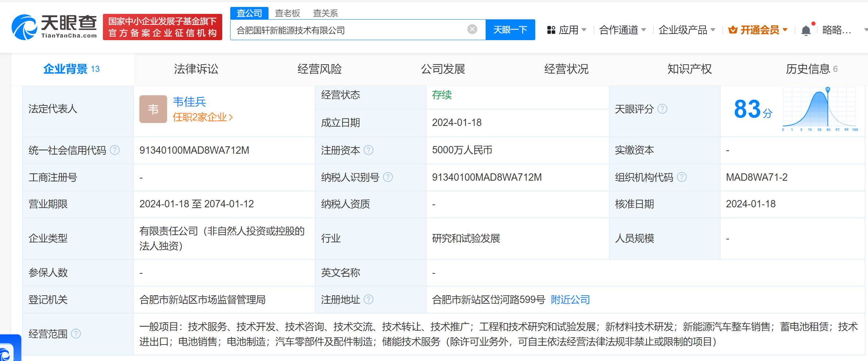The width and height of the screenshot is (868, 361).
Task: Open legal representative 韦佳兵 link
Action: pos(189,101)
